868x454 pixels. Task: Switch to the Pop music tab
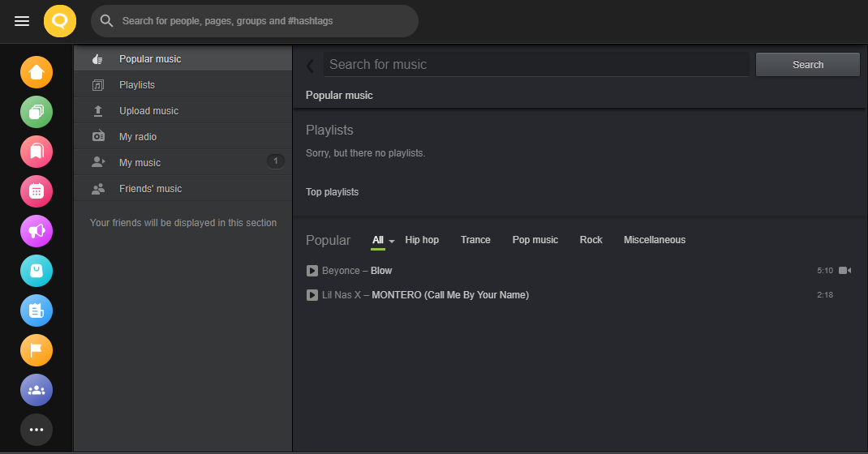click(535, 239)
